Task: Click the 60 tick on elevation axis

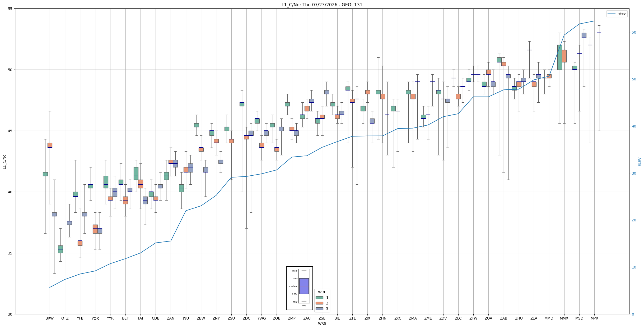Action: [x=634, y=32]
